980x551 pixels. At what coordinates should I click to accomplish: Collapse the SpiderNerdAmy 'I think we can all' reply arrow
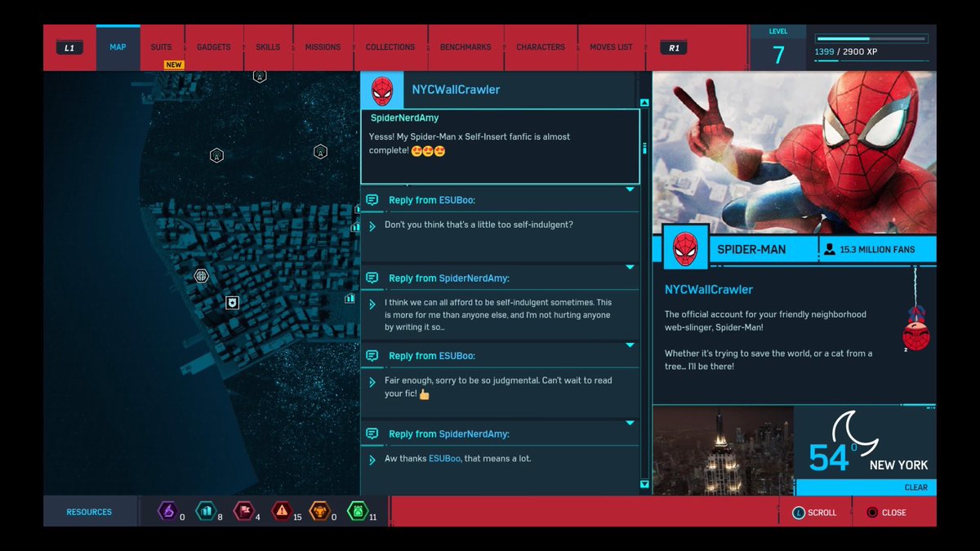pyautogui.click(x=630, y=267)
